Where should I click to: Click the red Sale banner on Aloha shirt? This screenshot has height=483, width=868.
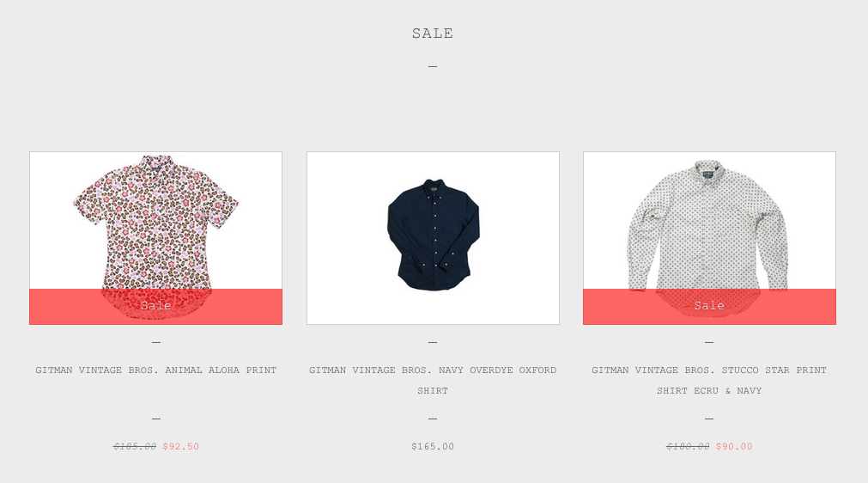coord(155,306)
